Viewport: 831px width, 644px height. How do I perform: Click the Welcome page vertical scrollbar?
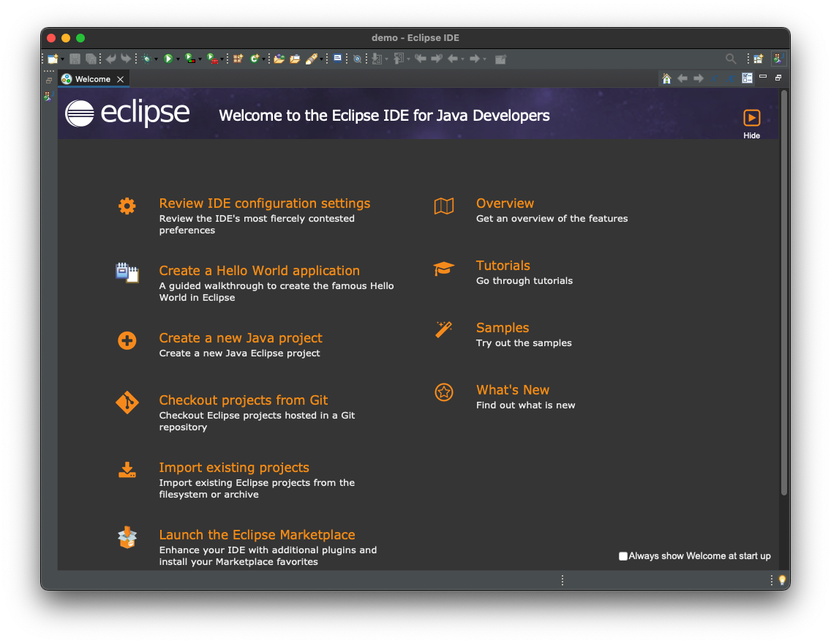point(784,293)
